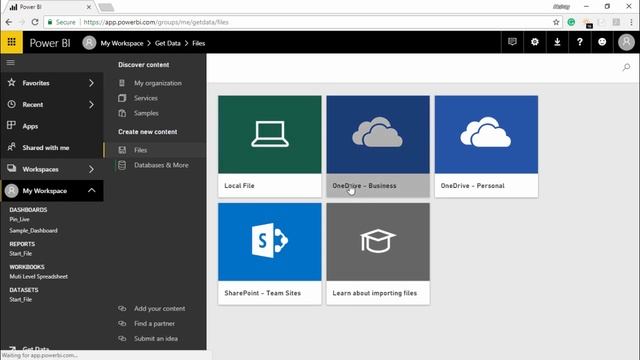Open the Multi Level Spreadsheet workbook
The height and width of the screenshot is (360, 640).
point(38,277)
